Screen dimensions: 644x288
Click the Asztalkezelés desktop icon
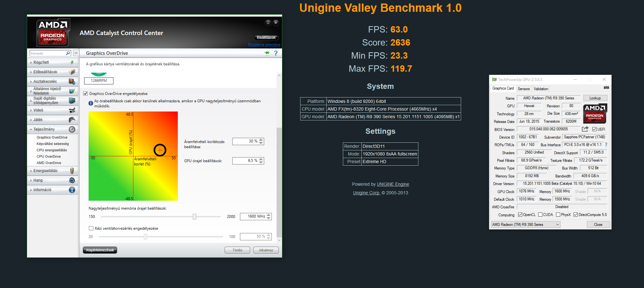point(72,82)
